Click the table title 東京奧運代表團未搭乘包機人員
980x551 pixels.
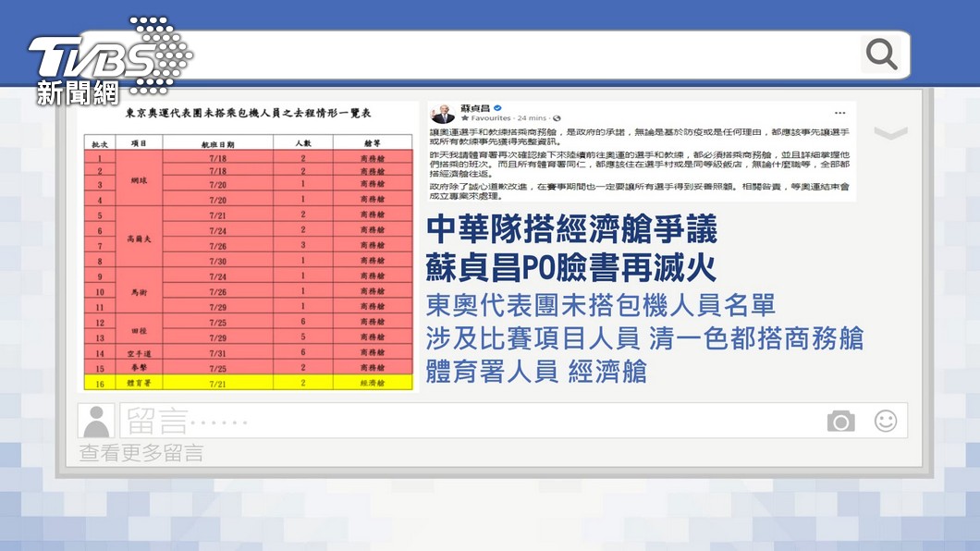(x=249, y=113)
